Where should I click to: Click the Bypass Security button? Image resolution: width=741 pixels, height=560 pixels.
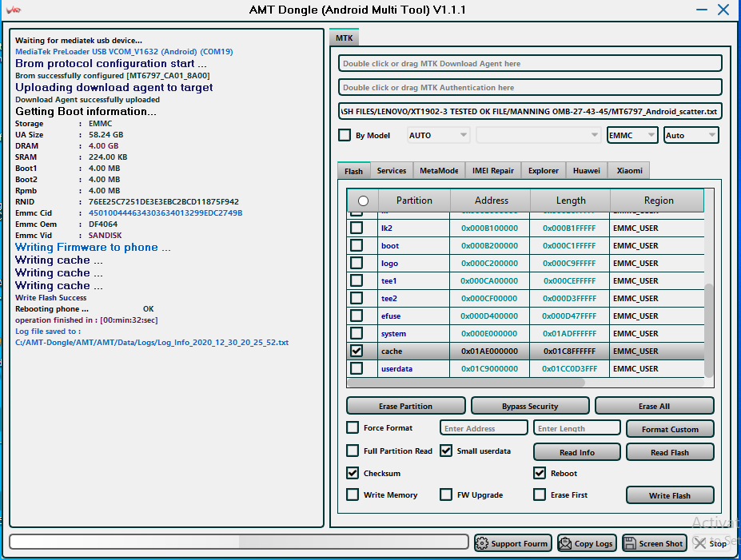click(x=530, y=406)
